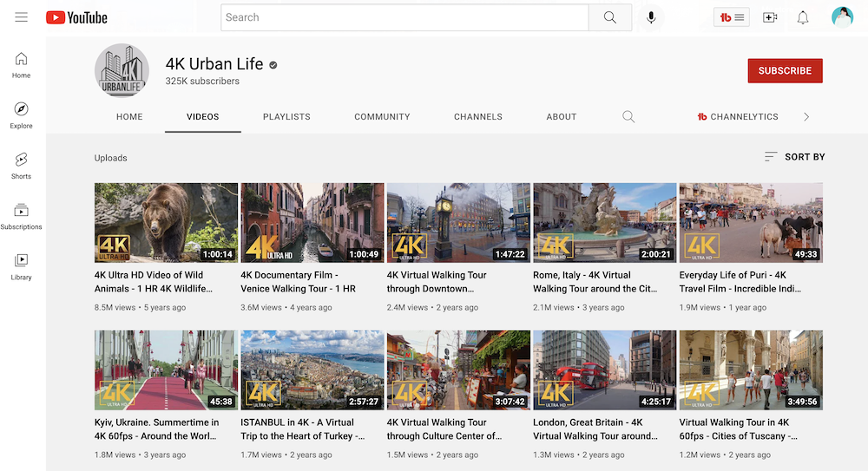Viewport: 868px width, 471px height.
Task: Click '1.2M views • 2 years ago' text
Action: (725, 455)
